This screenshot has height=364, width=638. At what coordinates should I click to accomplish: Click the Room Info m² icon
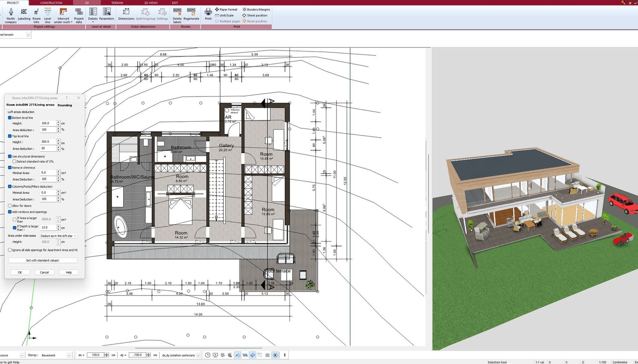click(x=36, y=15)
